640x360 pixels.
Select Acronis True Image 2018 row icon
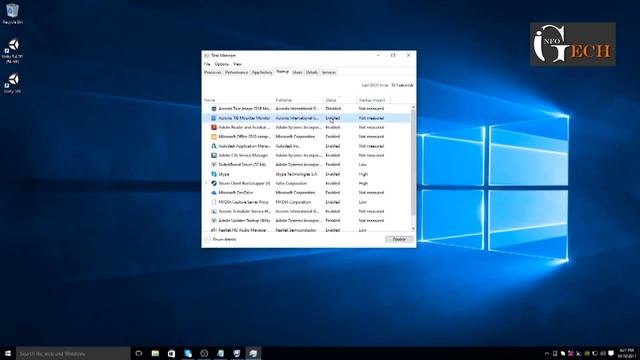(213, 109)
